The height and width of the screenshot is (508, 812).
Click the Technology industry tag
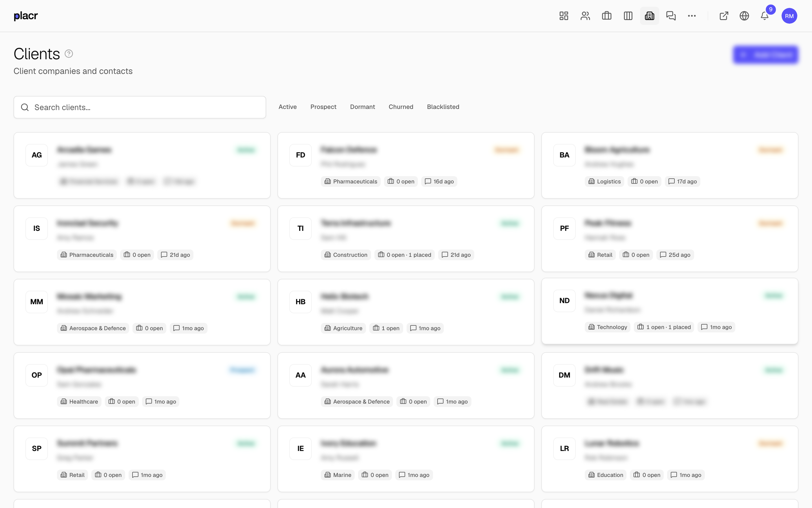pyautogui.click(x=607, y=327)
